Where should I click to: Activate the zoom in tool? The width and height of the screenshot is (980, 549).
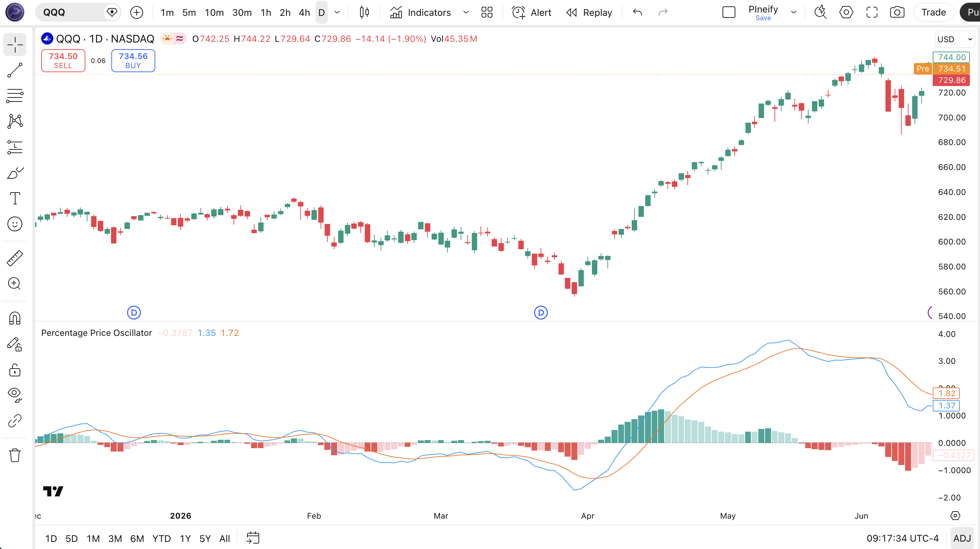click(x=15, y=284)
